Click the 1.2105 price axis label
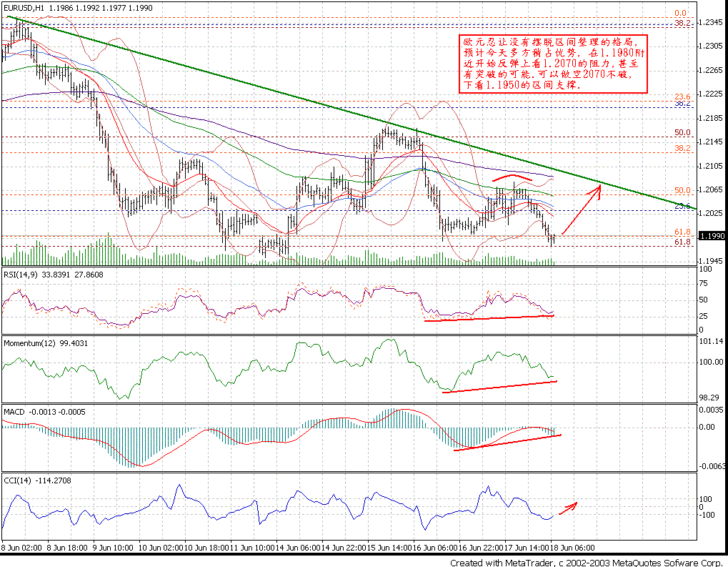Screen dimensions: 728x567 click(x=712, y=166)
